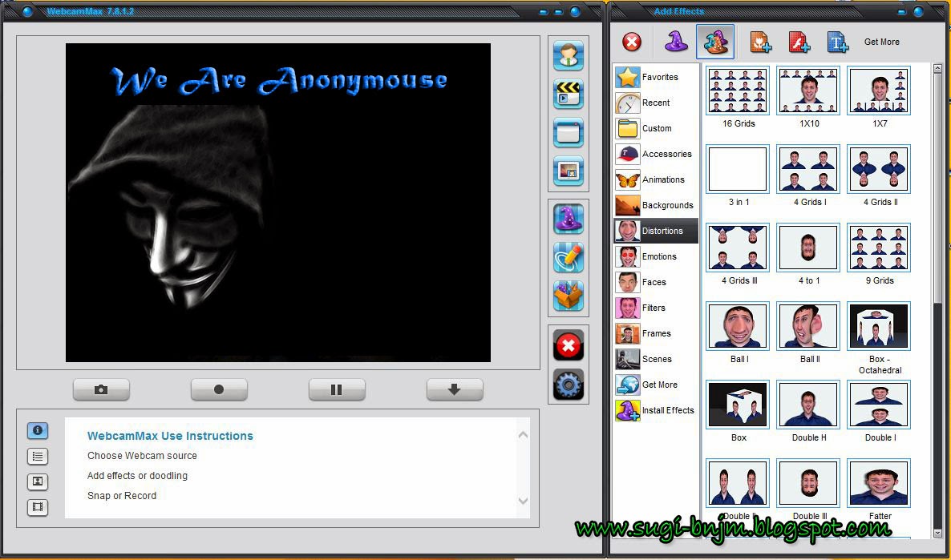Select the Accessories category

point(656,154)
